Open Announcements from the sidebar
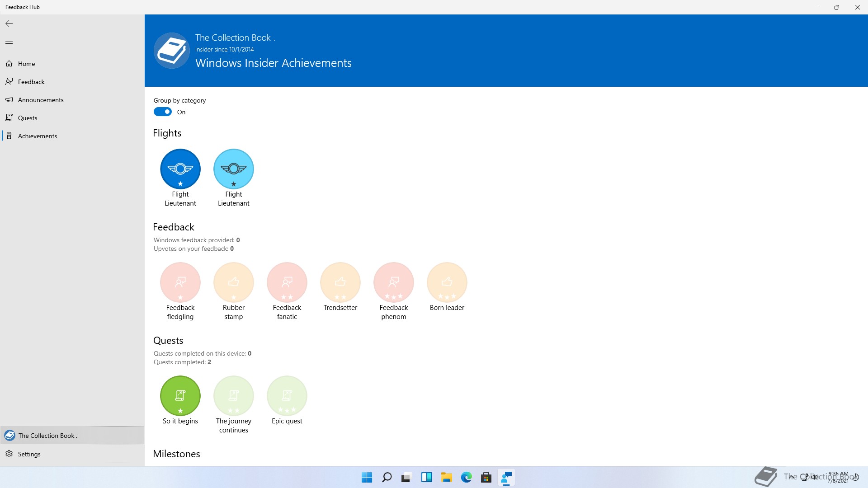Image resolution: width=868 pixels, height=488 pixels. click(x=41, y=100)
